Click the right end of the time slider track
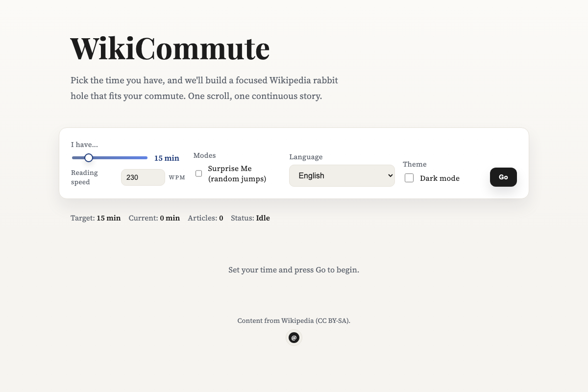This screenshot has height=392, width=588. (x=146, y=158)
